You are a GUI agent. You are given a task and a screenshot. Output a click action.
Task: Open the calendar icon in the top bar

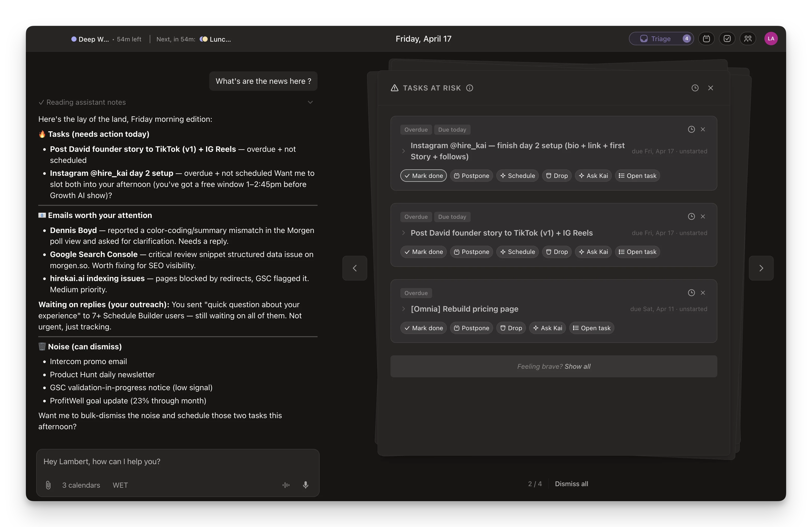706,39
